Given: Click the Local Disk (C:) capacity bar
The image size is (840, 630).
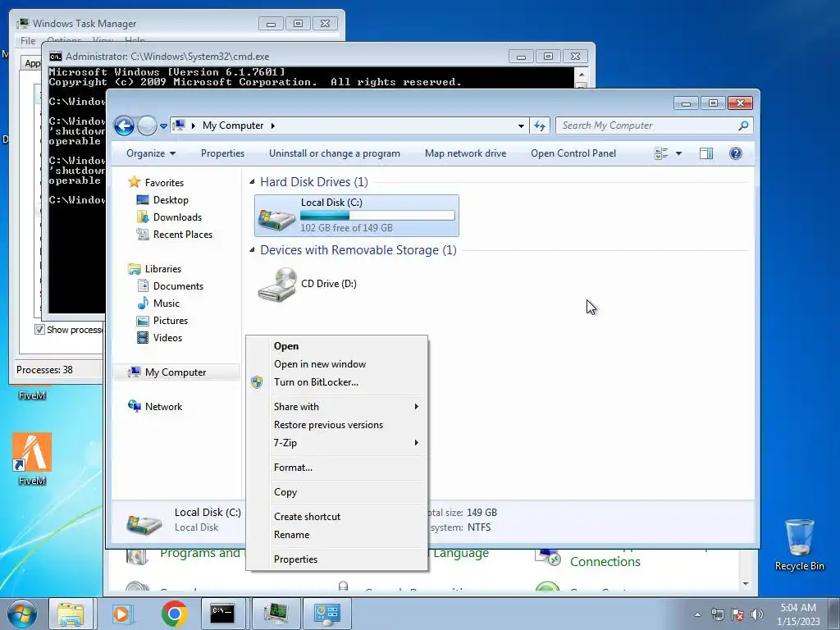Looking at the screenshot, I should tap(377, 216).
